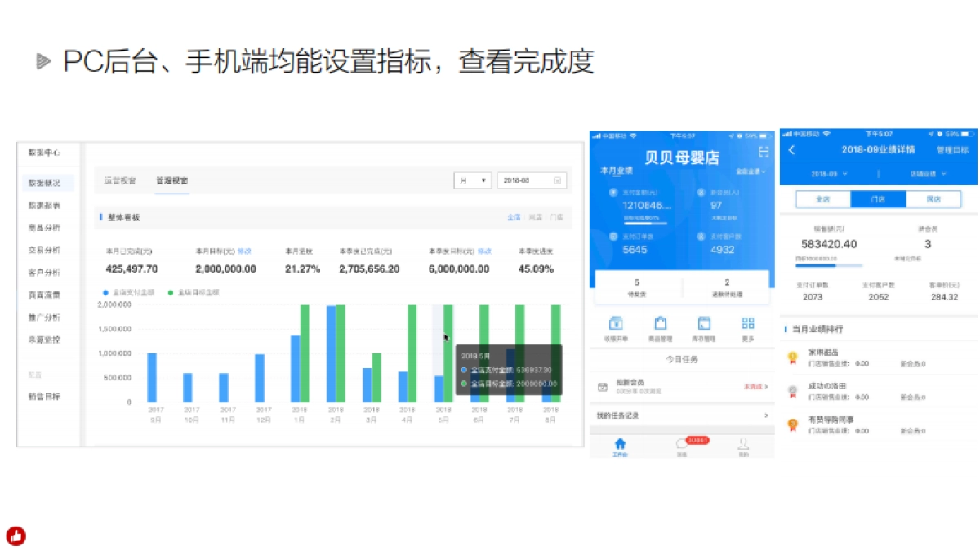Tap the 工作台 home icon in bottom nav

(x=620, y=443)
